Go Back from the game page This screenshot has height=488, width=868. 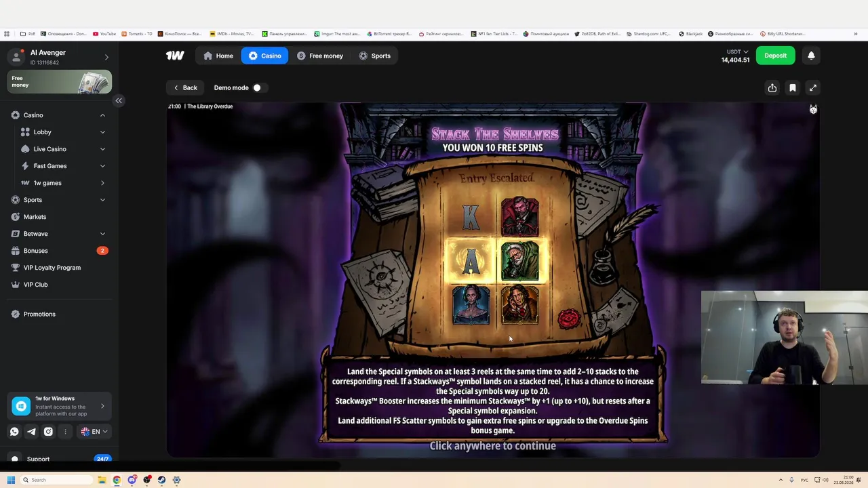click(x=184, y=87)
